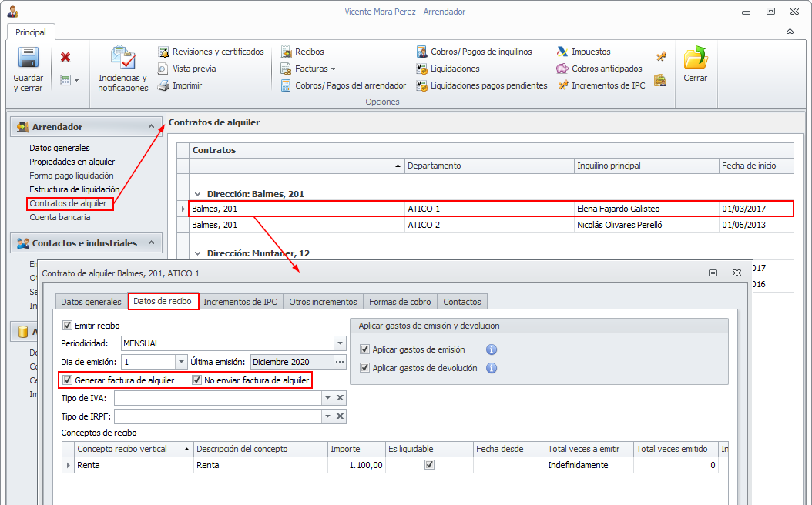
Task: Select contract row ATICO 1 Elena Fajardo
Action: 491,209
